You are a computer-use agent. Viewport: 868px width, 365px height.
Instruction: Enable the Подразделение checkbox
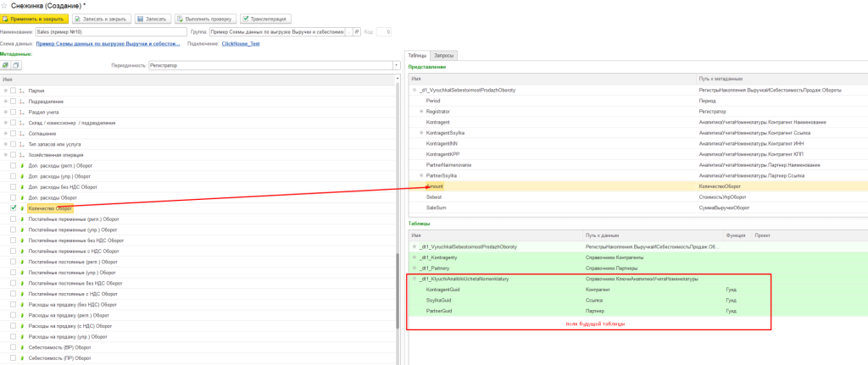point(14,101)
